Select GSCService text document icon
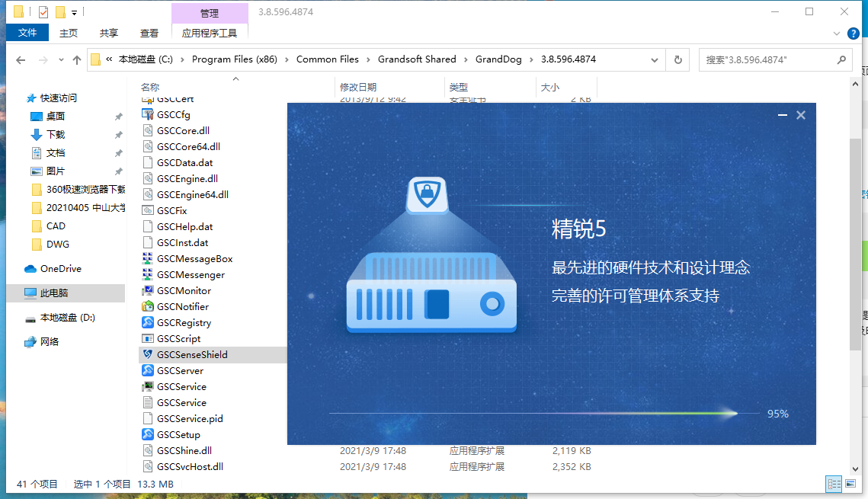 coord(148,403)
